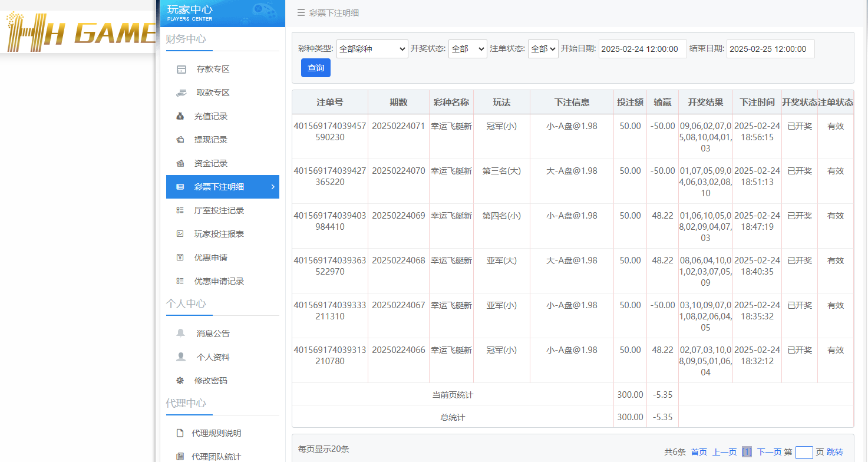Click the 提现记录 record icon
This screenshot has width=868, height=462.
(x=180, y=140)
